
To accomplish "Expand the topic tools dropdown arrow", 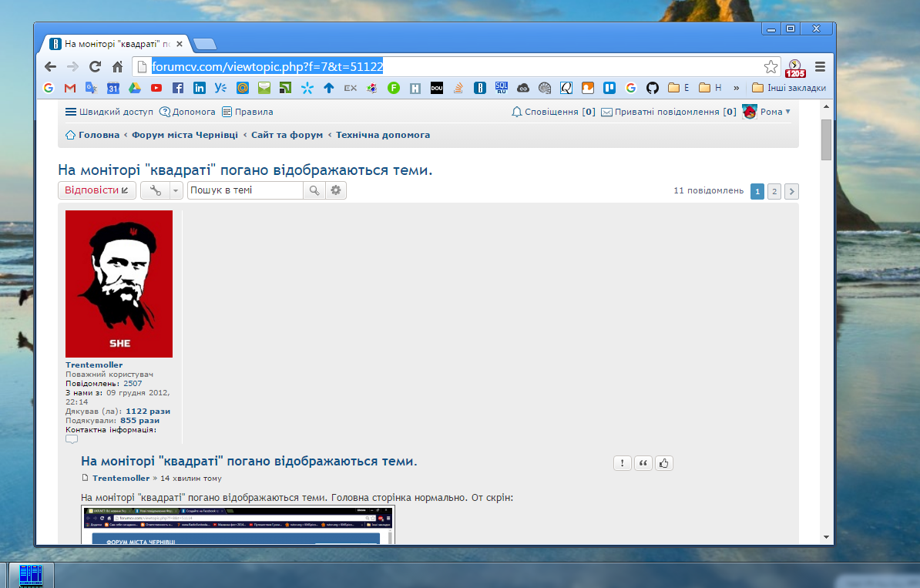I will (176, 190).
